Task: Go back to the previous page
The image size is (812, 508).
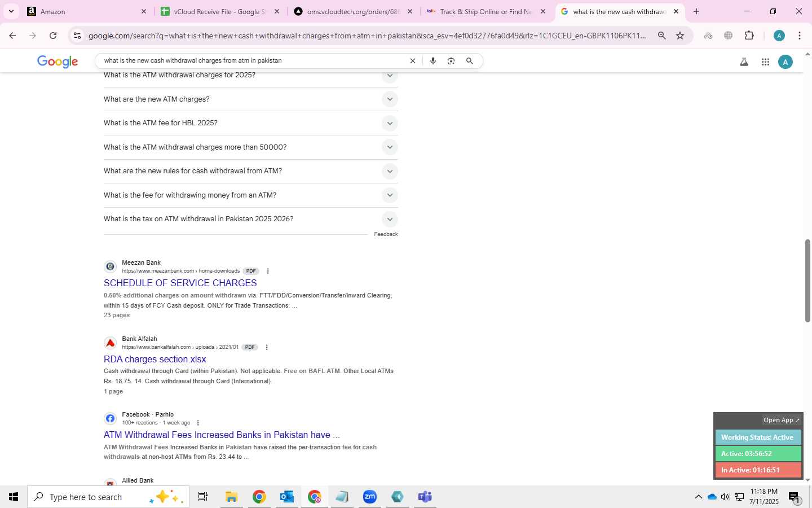Action: [12, 36]
